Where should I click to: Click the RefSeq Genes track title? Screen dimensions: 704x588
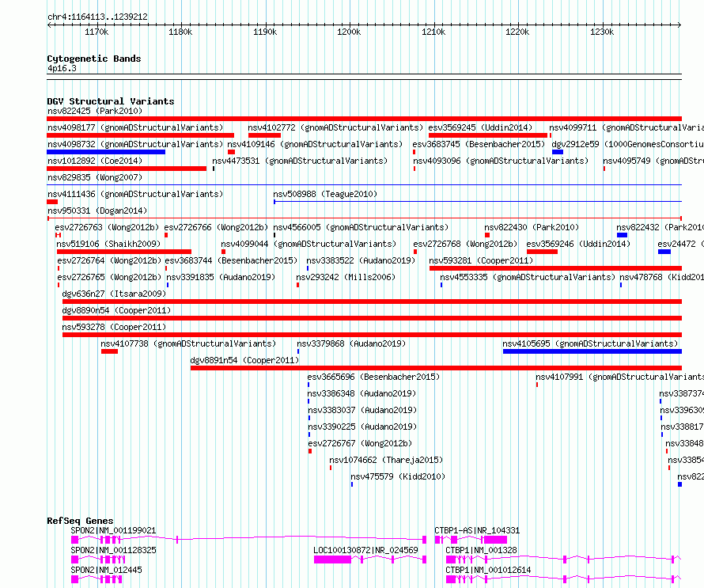pos(80,521)
